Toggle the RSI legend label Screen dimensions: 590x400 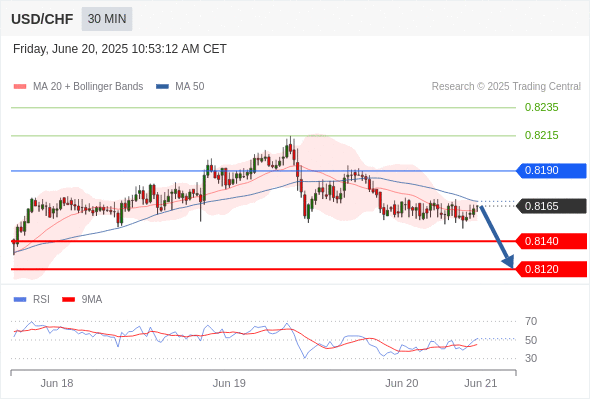pos(41,300)
